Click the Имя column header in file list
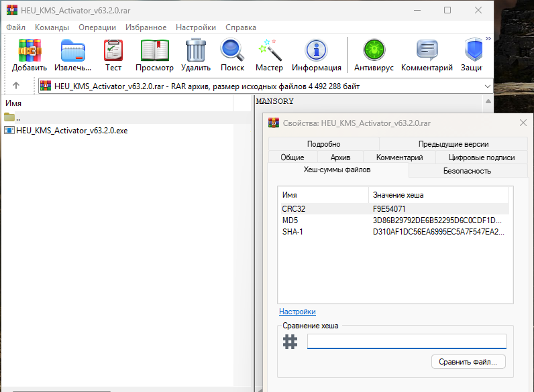 click(117, 103)
